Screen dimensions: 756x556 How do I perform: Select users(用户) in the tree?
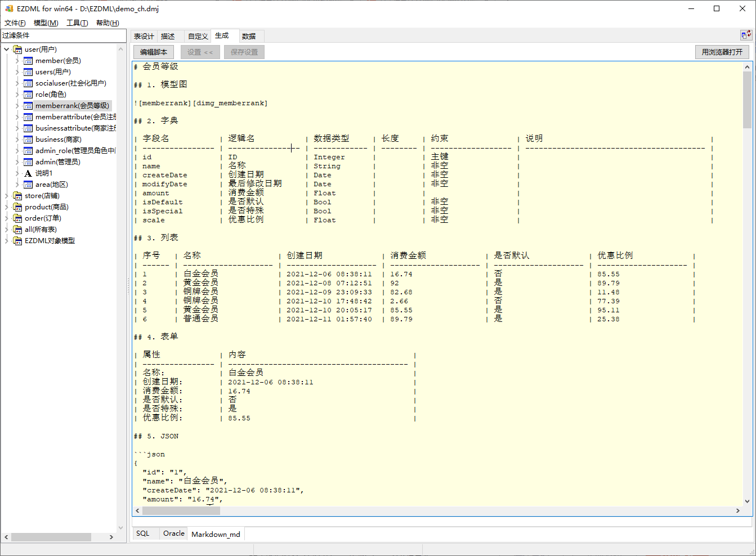(x=53, y=72)
